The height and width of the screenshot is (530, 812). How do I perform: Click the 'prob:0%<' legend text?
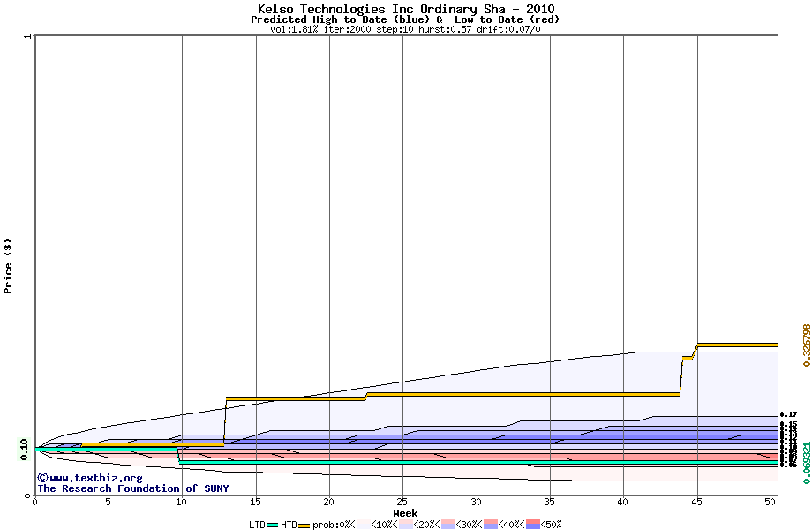pyautogui.click(x=334, y=525)
